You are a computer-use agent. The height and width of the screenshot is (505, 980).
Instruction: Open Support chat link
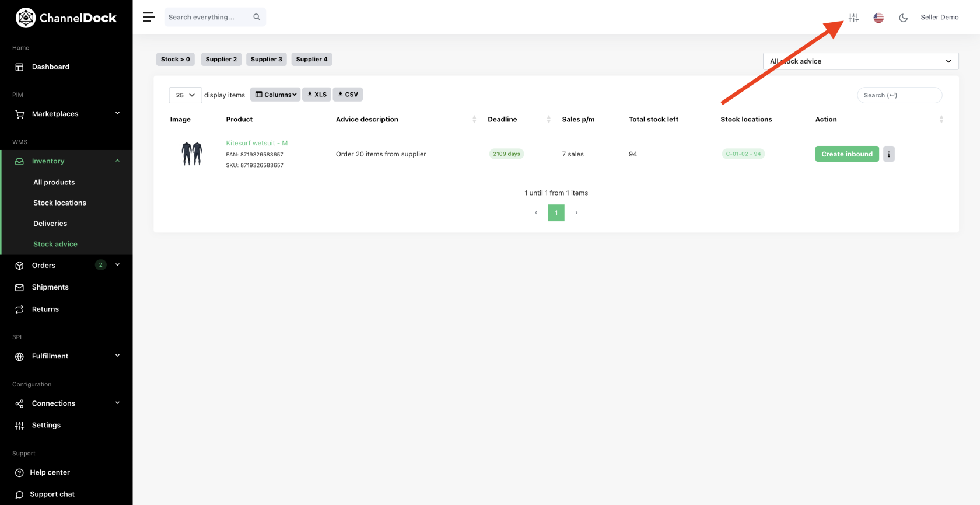pos(52,494)
